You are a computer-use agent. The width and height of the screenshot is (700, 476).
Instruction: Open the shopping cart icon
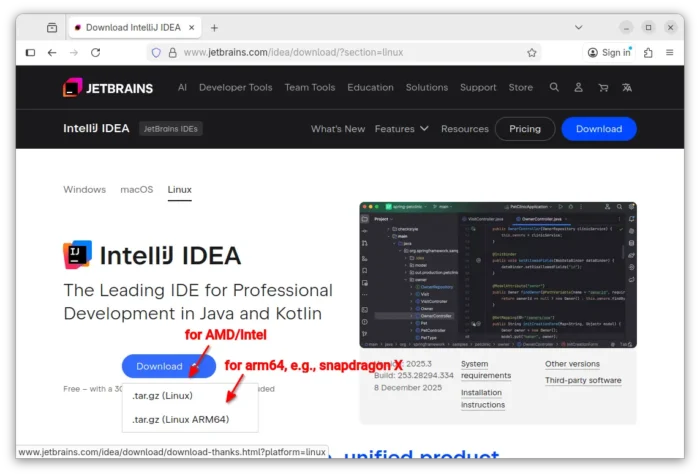click(x=602, y=87)
